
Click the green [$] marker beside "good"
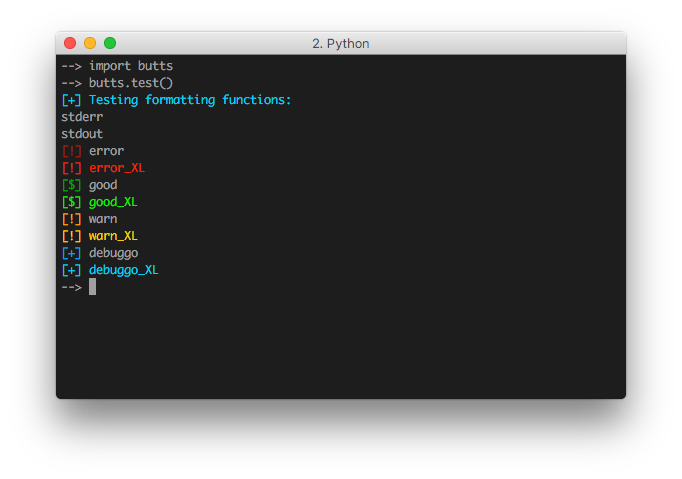(x=71, y=185)
